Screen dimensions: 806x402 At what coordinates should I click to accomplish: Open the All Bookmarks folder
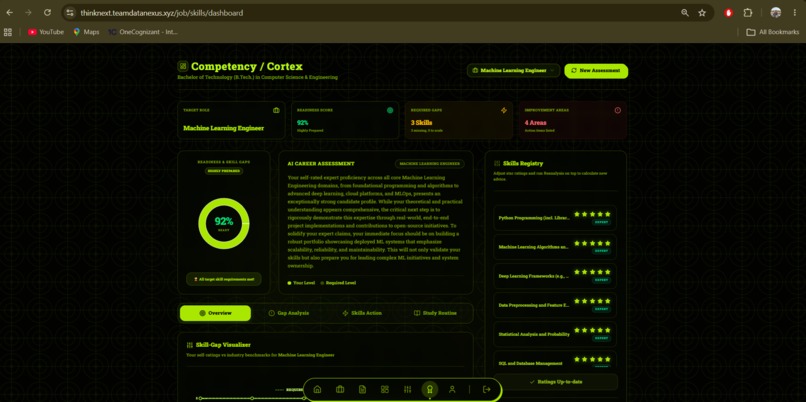pyautogui.click(x=773, y=32)
